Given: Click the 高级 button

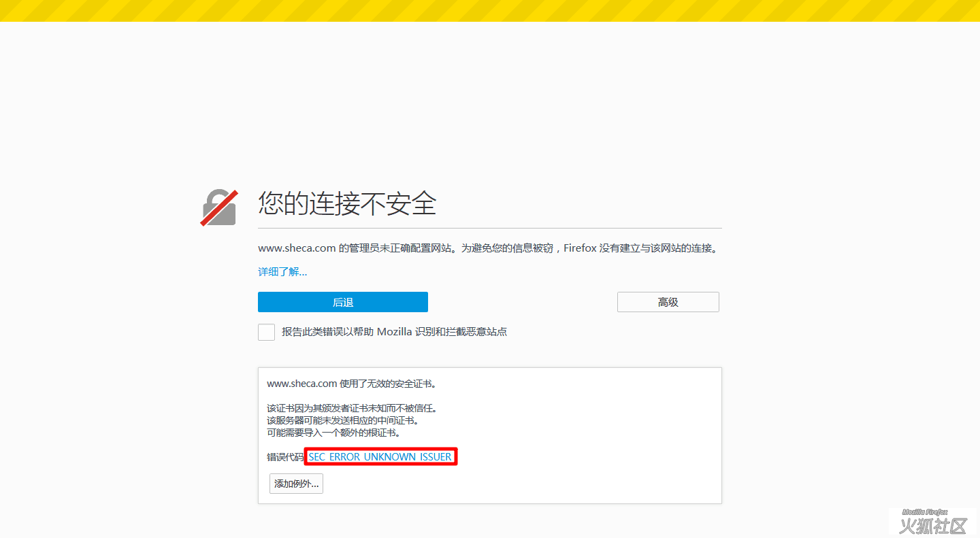Looking at the screenshot, I should (668, 302).
